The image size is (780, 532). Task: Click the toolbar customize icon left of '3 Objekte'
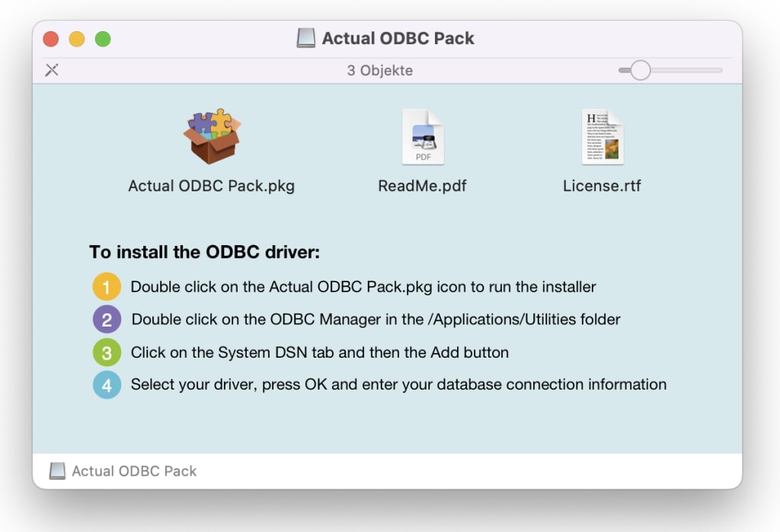click(x=52, y=70)
